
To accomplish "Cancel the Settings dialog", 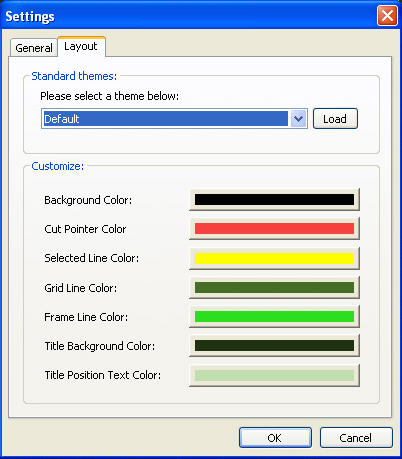I will coord(356,438).
